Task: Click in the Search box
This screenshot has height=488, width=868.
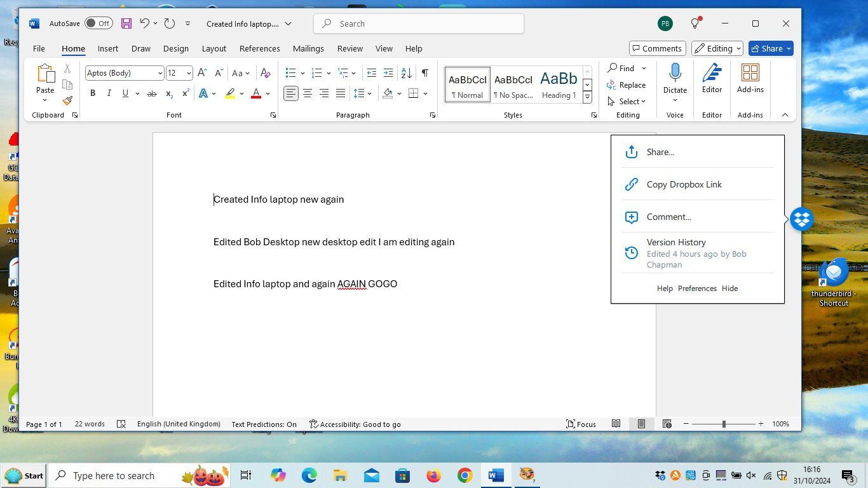Action: [419, 24]
